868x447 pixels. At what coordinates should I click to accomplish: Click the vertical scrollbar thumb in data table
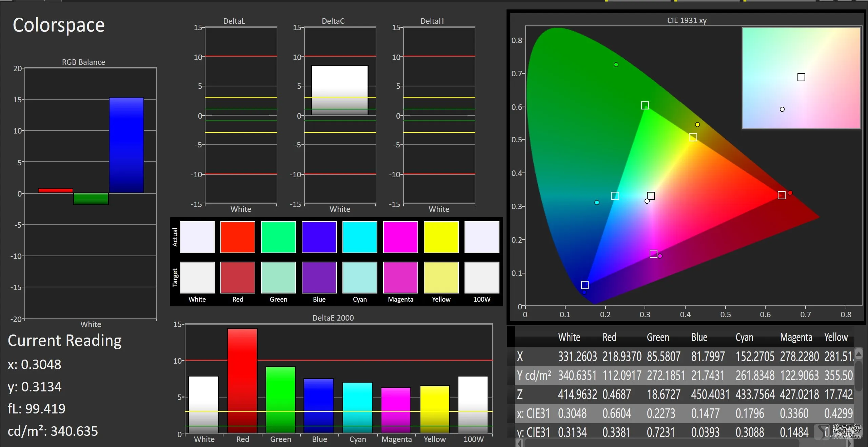859,376
